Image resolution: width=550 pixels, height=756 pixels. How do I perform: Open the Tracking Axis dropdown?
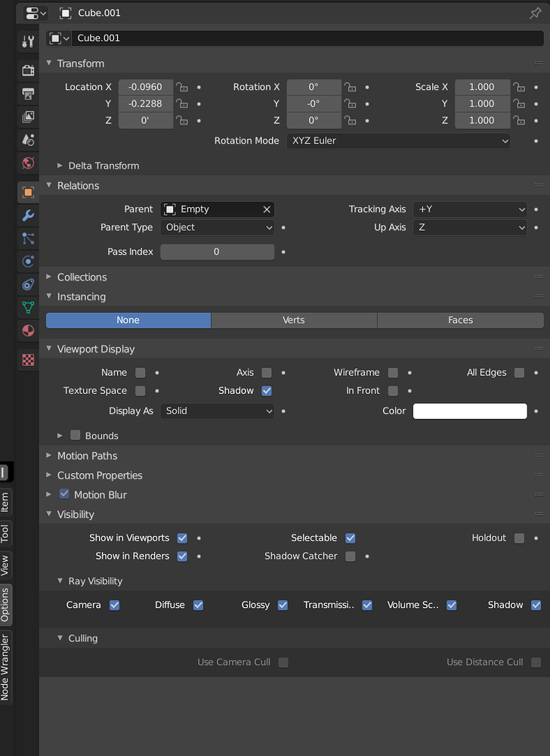[x=470, y=209]
